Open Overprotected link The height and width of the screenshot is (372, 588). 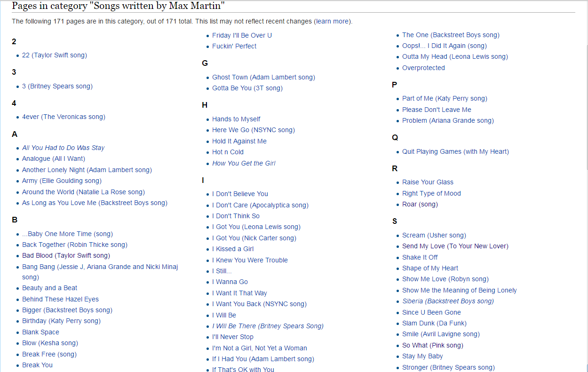pyautogui.click(x=423, y=68)
